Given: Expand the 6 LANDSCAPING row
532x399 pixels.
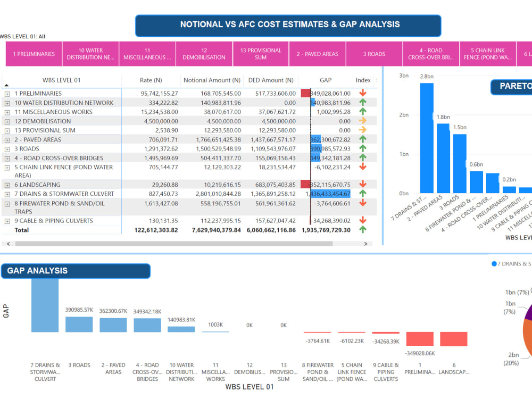Looking at the screenshot, I should point(7,185).
